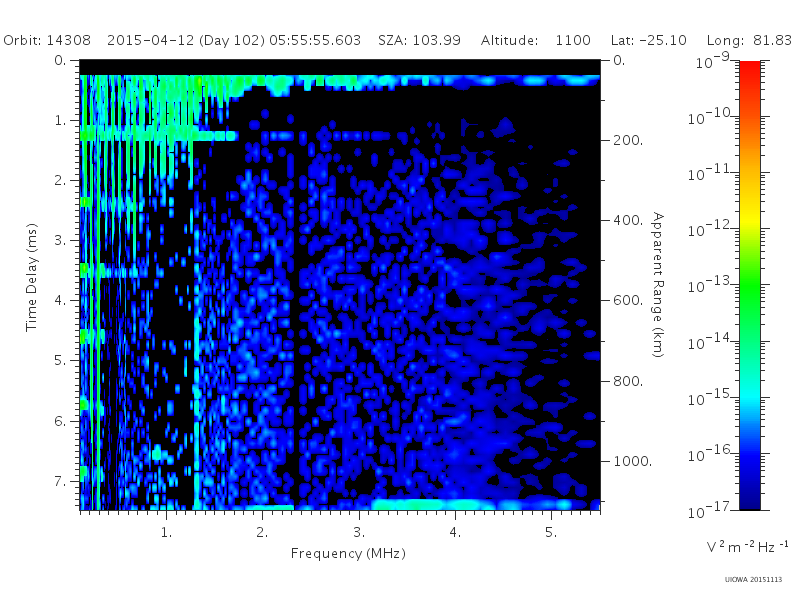Click the Lat: -25.10 value
The width and height of the screenshot is (800, 600).
click(x=649, y=40)
